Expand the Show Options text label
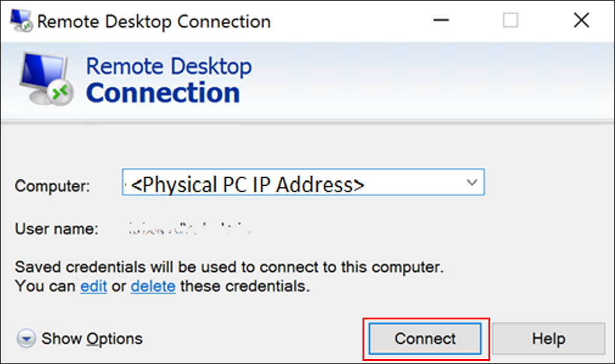Viewport: 615px width, 364px height. [92, 338]
